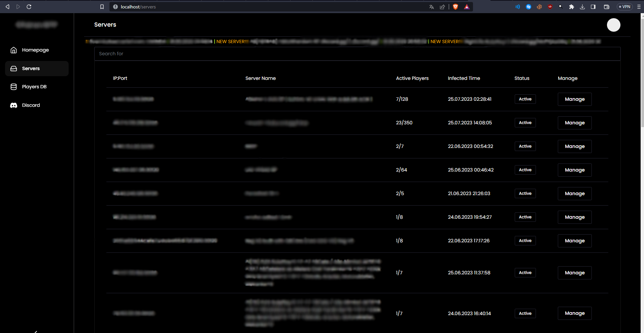Open Brave Rewards triangle icon
The width and height of the screenshot is (644, 333).
pos(467,7)
